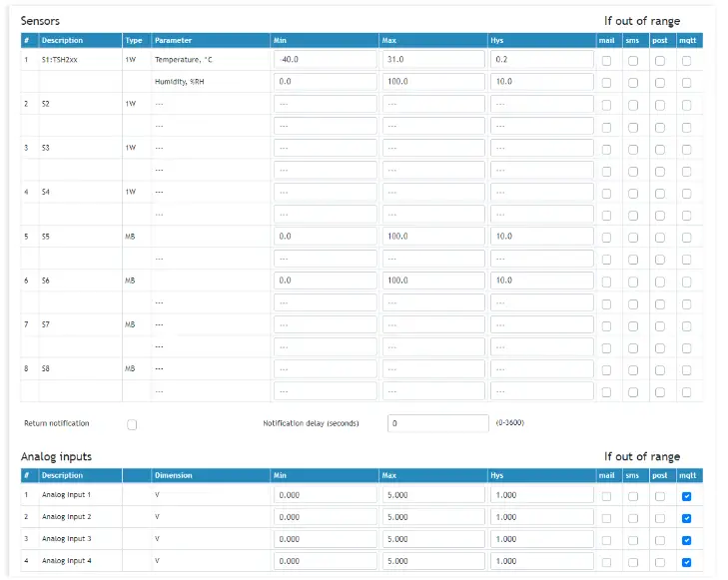Click the Analog inputs section heading
The width and height of the screenshot is (728, 580).
(56, 456)
